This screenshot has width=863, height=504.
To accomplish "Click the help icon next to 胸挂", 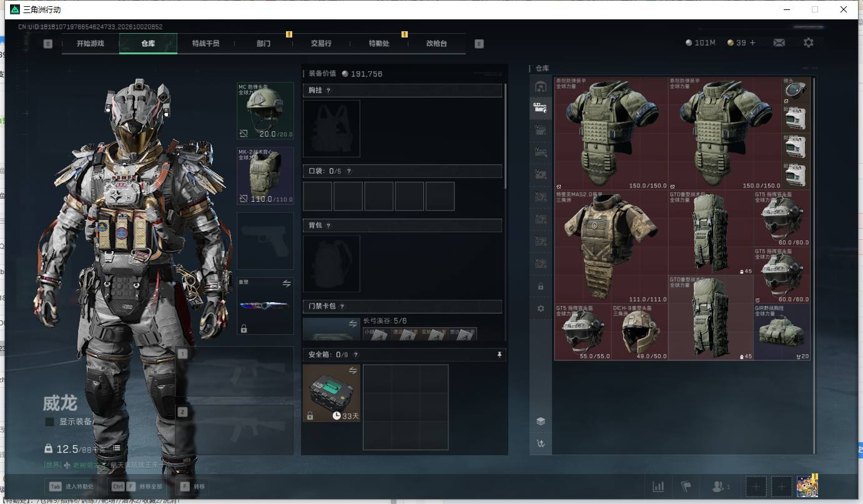I will 328,91.
